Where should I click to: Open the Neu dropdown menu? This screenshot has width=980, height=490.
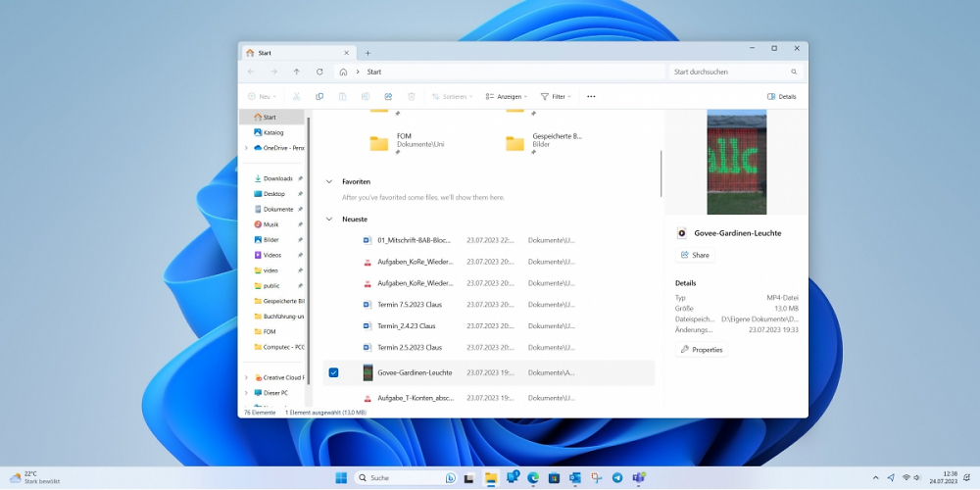pyautogui.click(x=262, y=97)
